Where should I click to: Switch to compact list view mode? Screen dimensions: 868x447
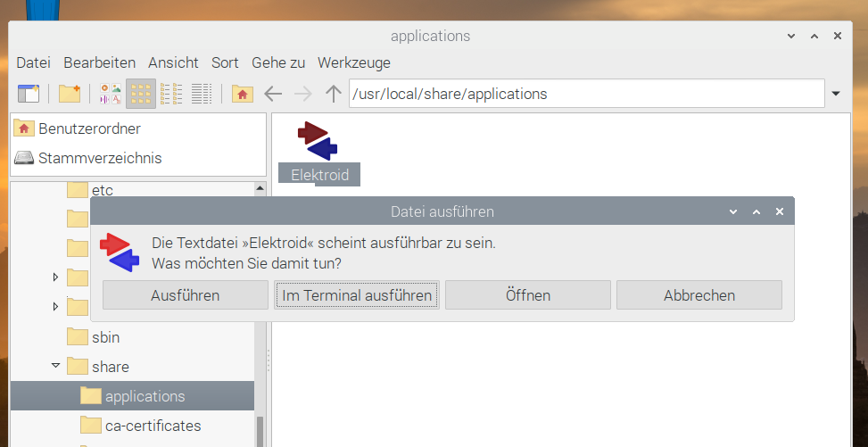click(x=171, y=94)
